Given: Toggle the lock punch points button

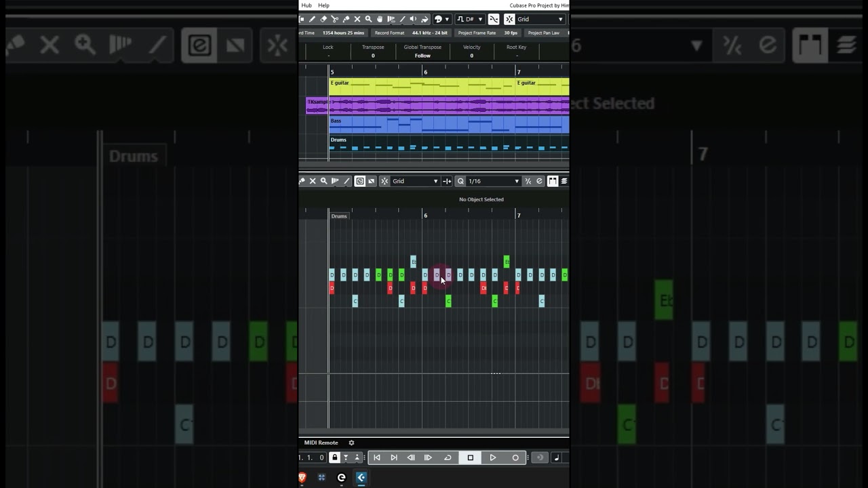Looking at the screenshot, I should click(x=334, y=457).
